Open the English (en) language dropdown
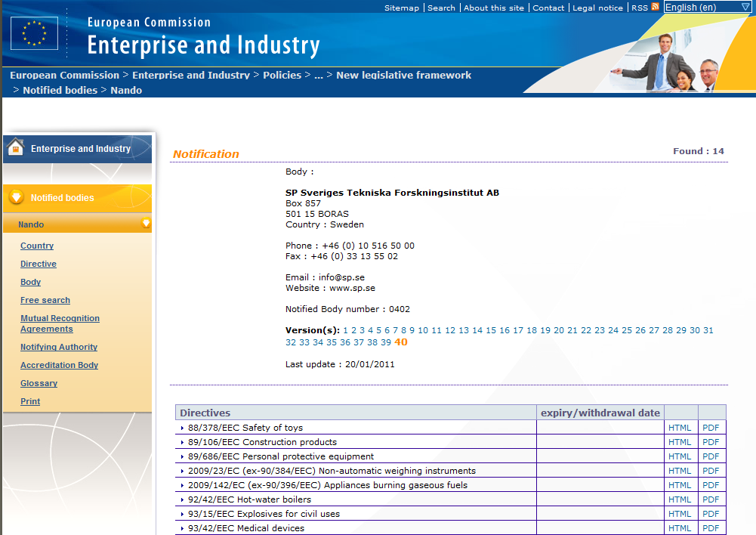 (707, 8)
